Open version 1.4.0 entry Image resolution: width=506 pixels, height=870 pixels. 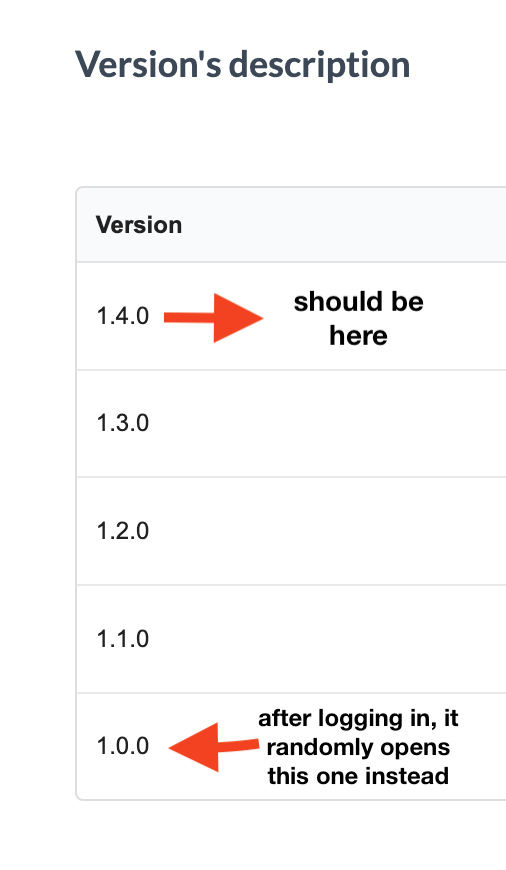coord(123,316)
